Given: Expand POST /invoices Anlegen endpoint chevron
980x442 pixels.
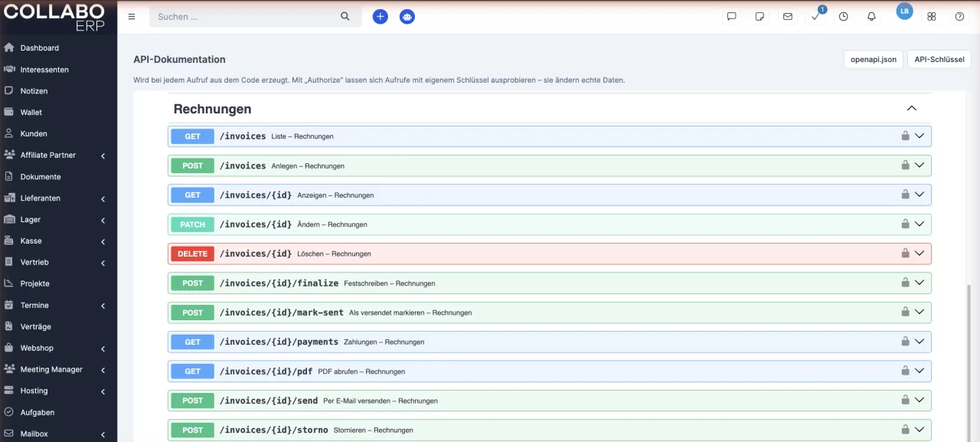Looking at the screenshot, I should click(x=920, y=165).
